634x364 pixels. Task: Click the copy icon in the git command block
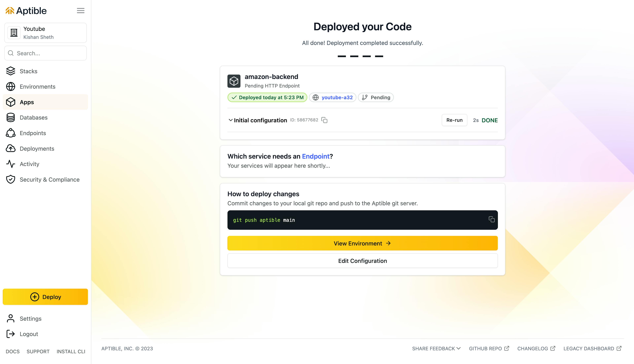491,220
